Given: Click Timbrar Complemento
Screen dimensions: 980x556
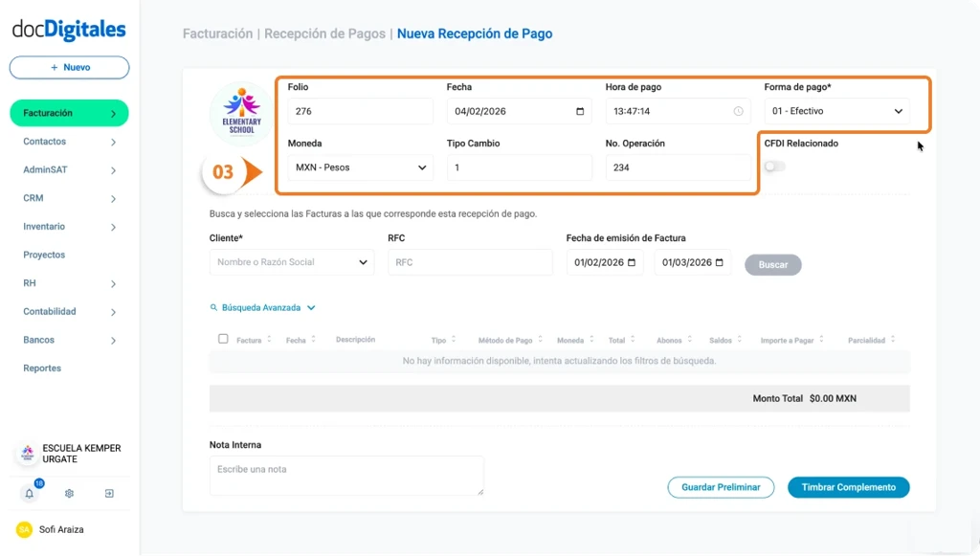Looking at the screenshot, I should [x=848, y=487].
